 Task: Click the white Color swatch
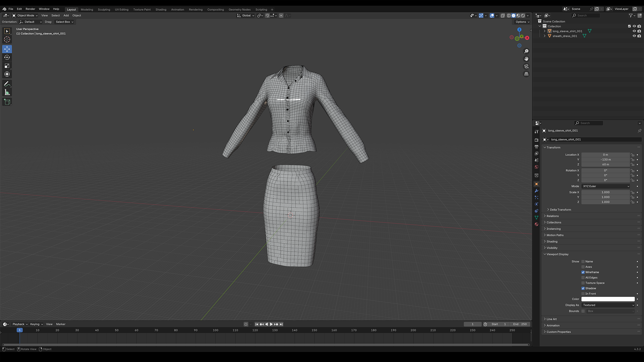click(x=608, y=299)
